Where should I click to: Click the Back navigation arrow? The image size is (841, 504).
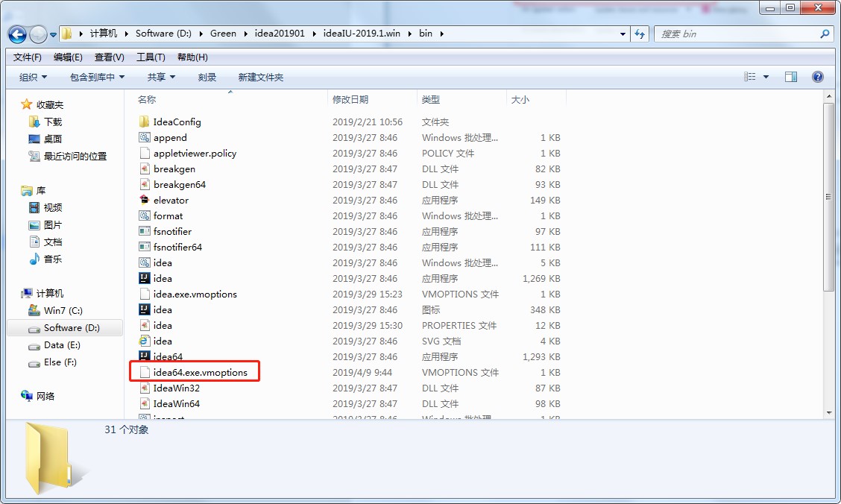pos(17,34)
